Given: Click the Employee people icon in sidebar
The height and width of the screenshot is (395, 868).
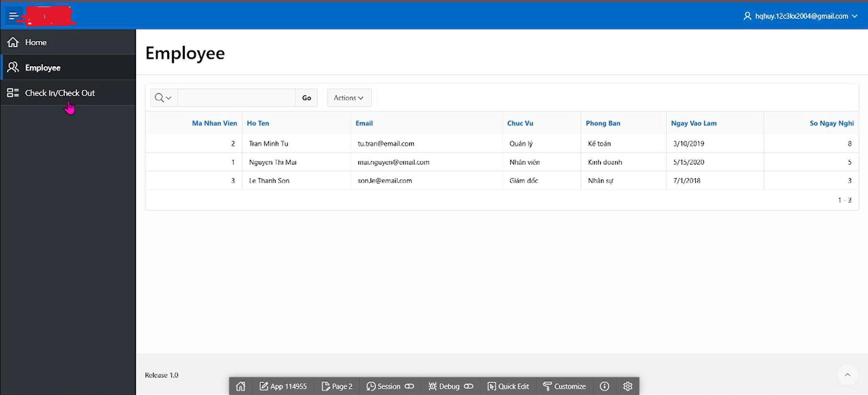Looking at the screenshot, I should pos(13,68).
